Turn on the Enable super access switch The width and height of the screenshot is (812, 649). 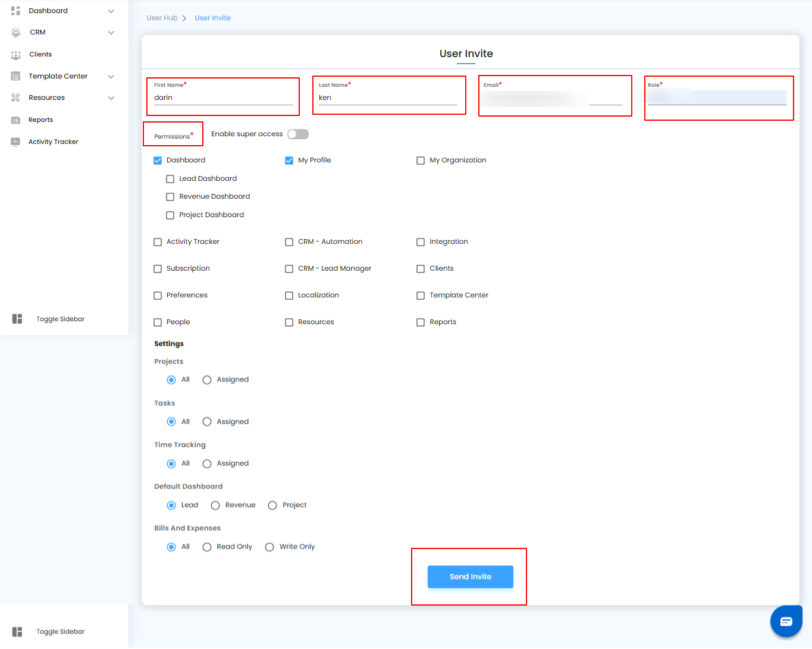(298, 134)
